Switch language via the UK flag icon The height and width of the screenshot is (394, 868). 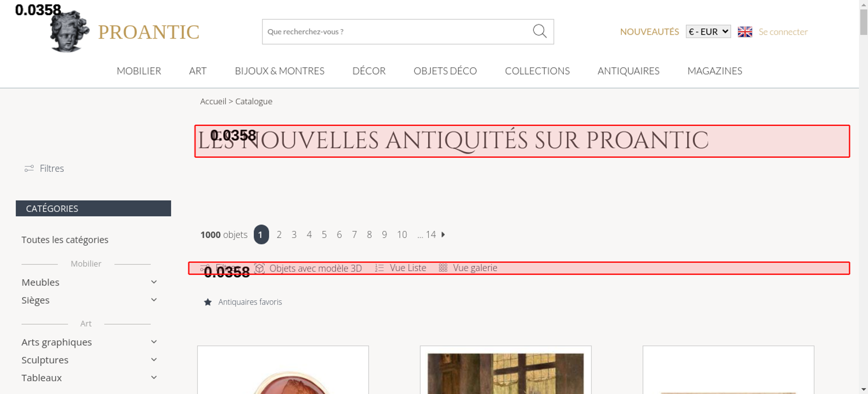coord(745,32)
